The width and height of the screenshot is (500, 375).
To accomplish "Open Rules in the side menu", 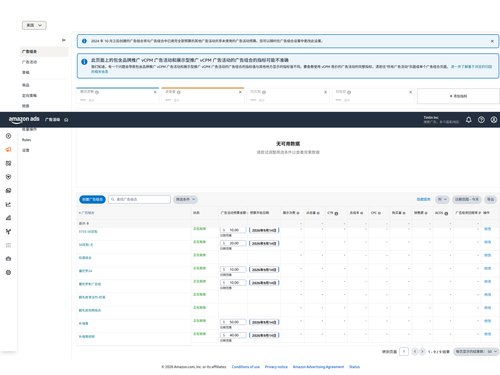I will 26,140.
